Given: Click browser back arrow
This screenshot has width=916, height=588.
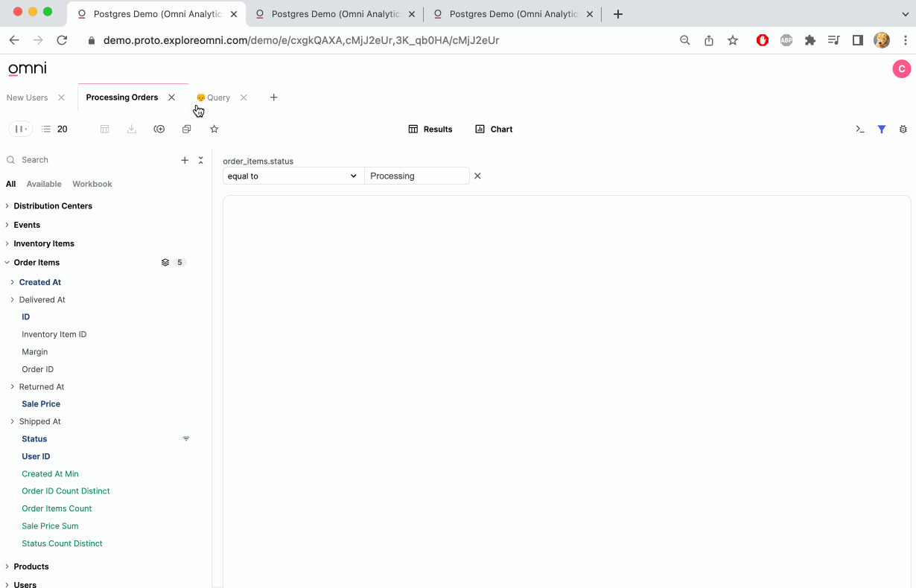Looking at the screenshot, I should point(14,40).
